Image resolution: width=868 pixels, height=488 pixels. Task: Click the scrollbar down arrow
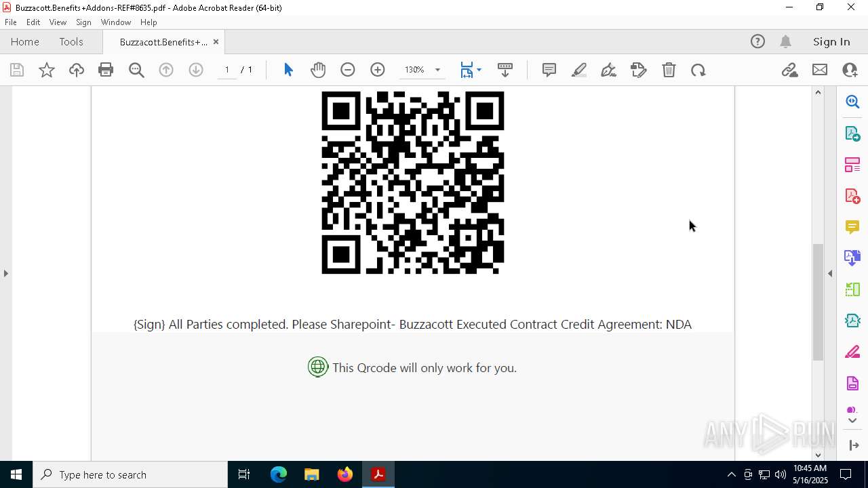[818, 455]
